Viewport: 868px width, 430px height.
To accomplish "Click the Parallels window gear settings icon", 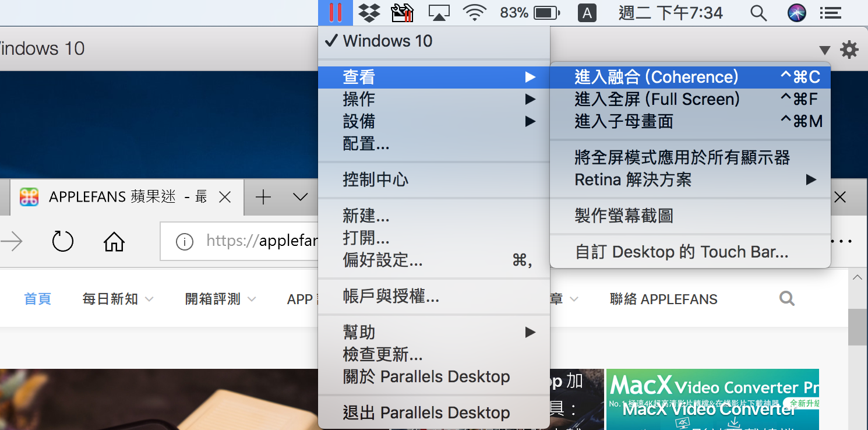I will tap(849, 50).
